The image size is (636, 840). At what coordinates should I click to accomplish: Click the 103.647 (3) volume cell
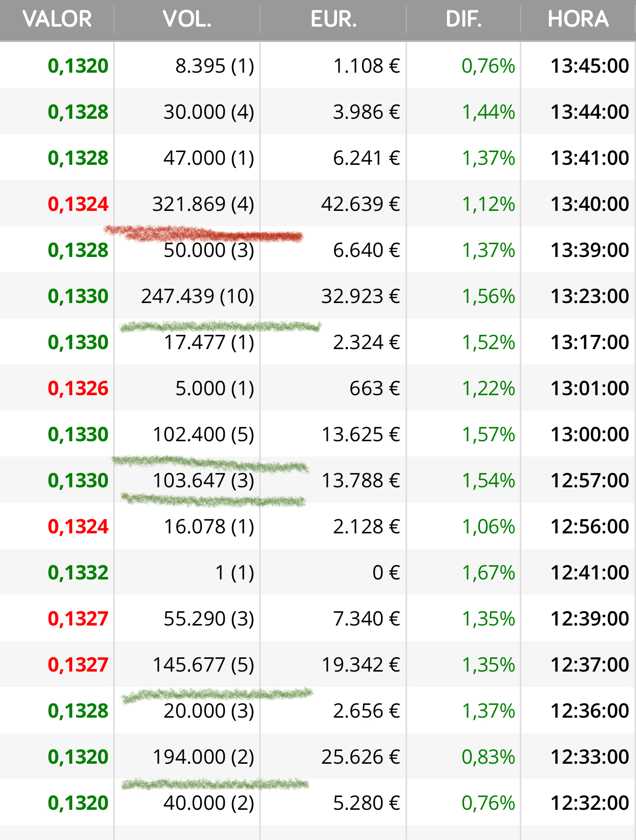203,481
